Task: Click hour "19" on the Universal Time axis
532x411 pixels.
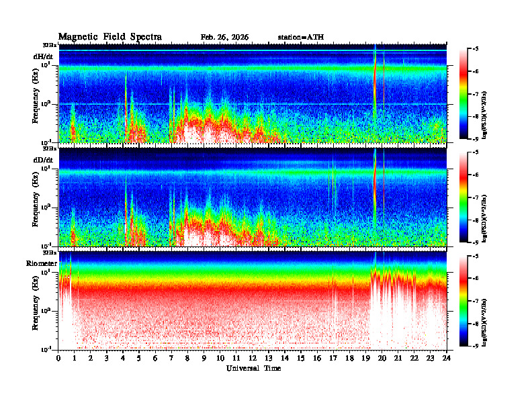Action: pyautogui.click(x=365, y=359)
